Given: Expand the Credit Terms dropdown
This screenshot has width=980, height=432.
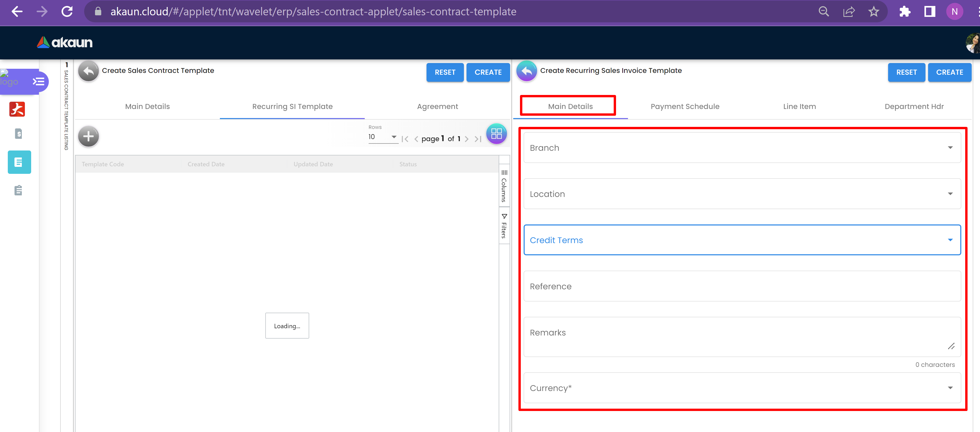Looking at the screenshot, I should click(x=742, y=240).
